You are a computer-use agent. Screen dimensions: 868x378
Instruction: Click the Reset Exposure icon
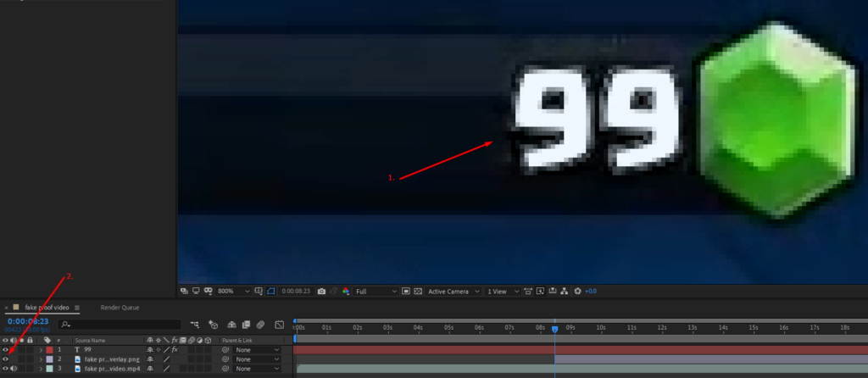578,291
